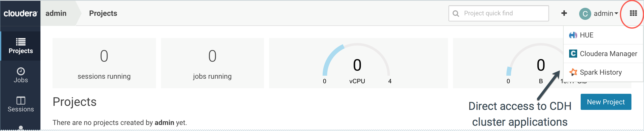
Task: Click the admin breadcrumb link
Action: click(x=56, y=13)
